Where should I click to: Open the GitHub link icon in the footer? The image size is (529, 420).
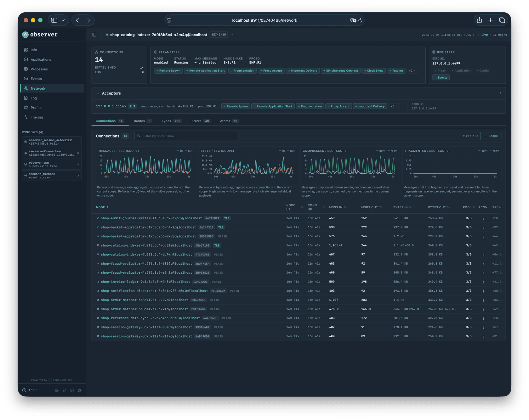64,390
